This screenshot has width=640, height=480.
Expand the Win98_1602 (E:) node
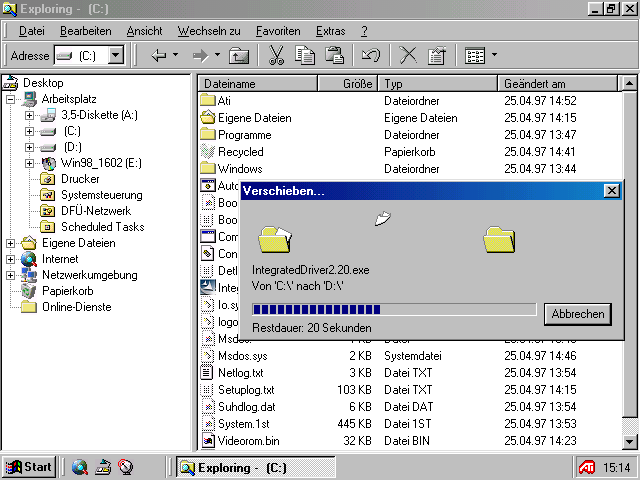coord(29,163)
